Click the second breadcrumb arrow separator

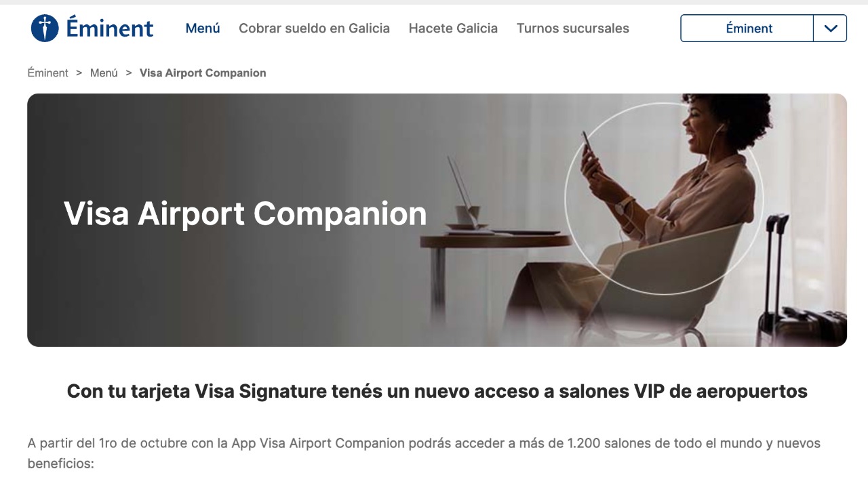[129, 73]
